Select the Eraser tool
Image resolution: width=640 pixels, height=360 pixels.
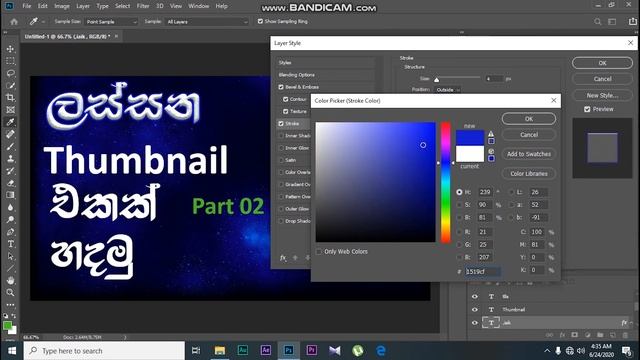click(10, 183)
